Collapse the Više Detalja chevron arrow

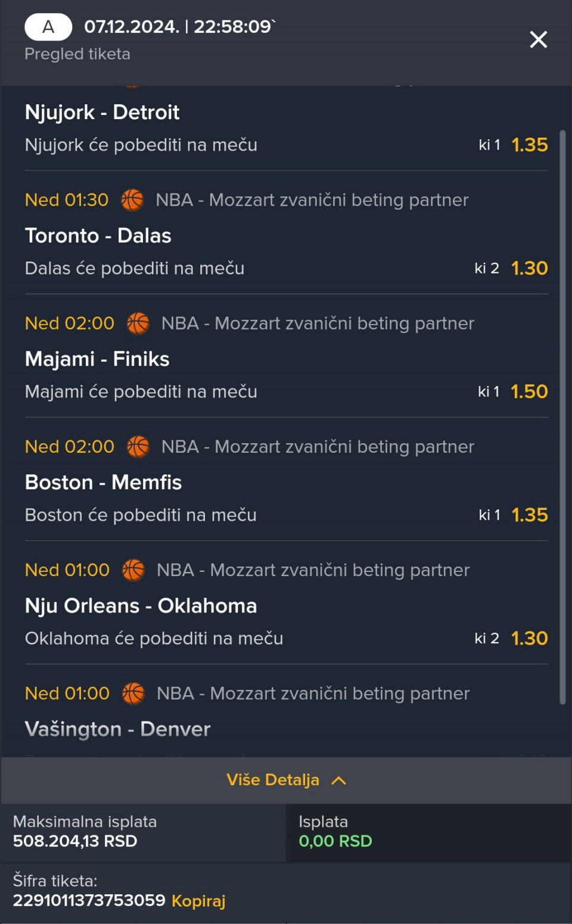[x=338, y=780]
